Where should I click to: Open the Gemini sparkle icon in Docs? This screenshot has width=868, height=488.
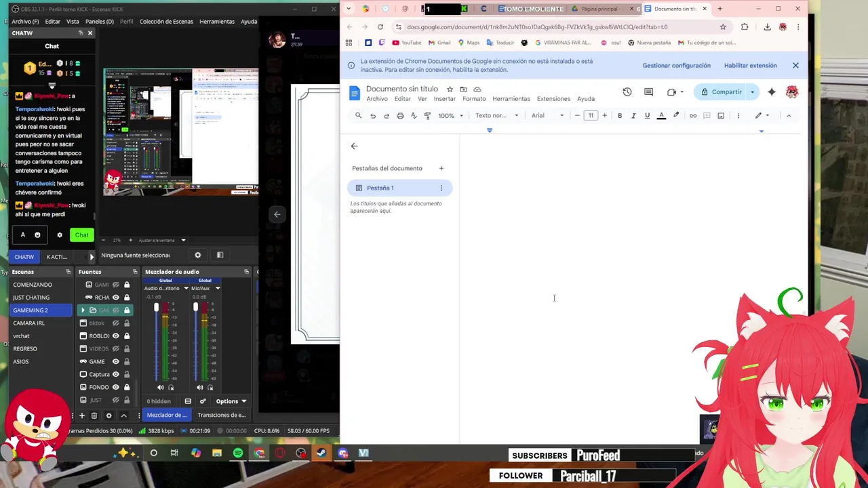[772, 92]
